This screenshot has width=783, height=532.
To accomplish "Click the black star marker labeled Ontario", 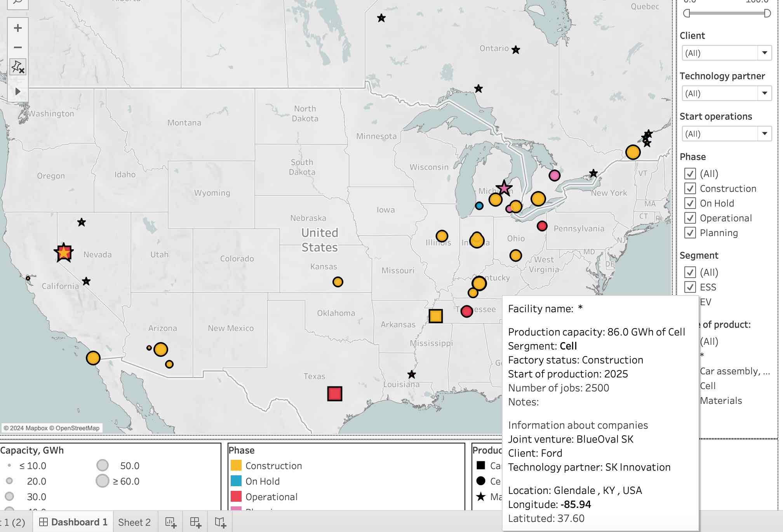I will [x=516, y=50].
